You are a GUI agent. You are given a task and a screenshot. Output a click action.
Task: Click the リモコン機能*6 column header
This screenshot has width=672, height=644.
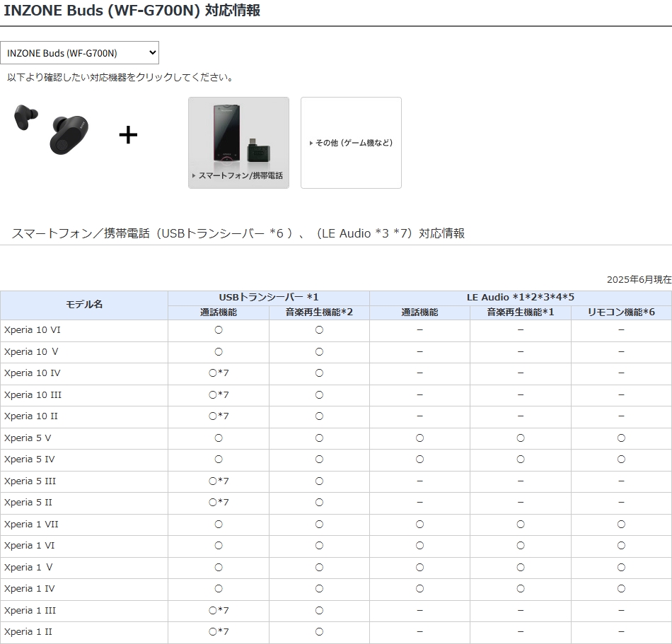click(621, 312)
